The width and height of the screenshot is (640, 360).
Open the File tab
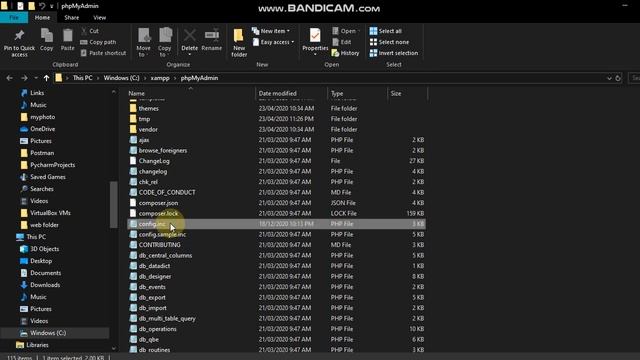14,18
